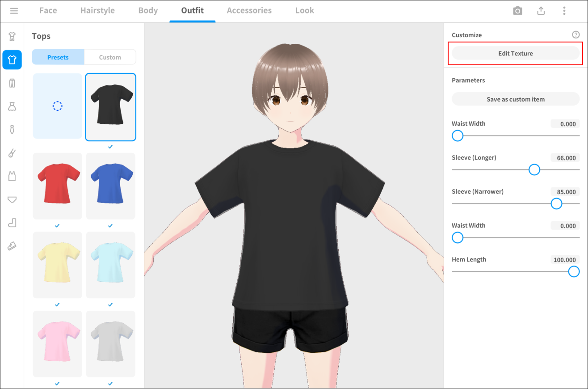
Task: Click Save as custom item
Action: pyautogui.click(x=516, y=99)
